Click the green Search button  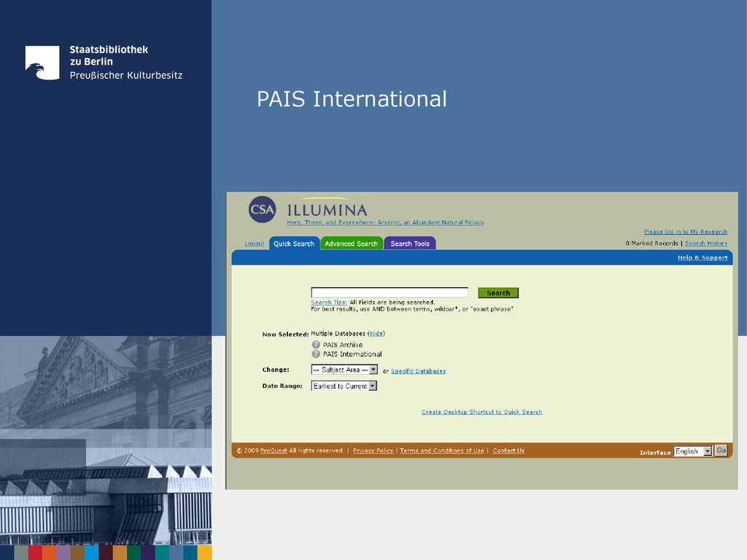click(x=498, y=293)
